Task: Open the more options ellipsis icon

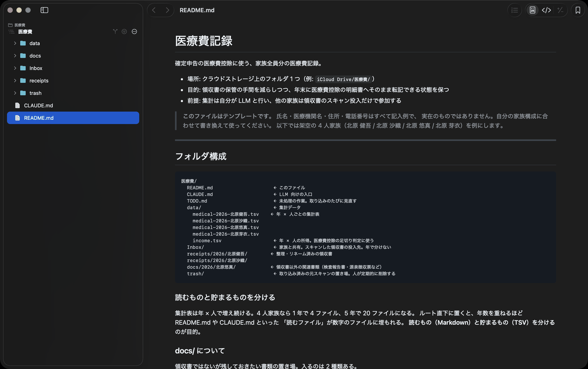Action: 134,31
